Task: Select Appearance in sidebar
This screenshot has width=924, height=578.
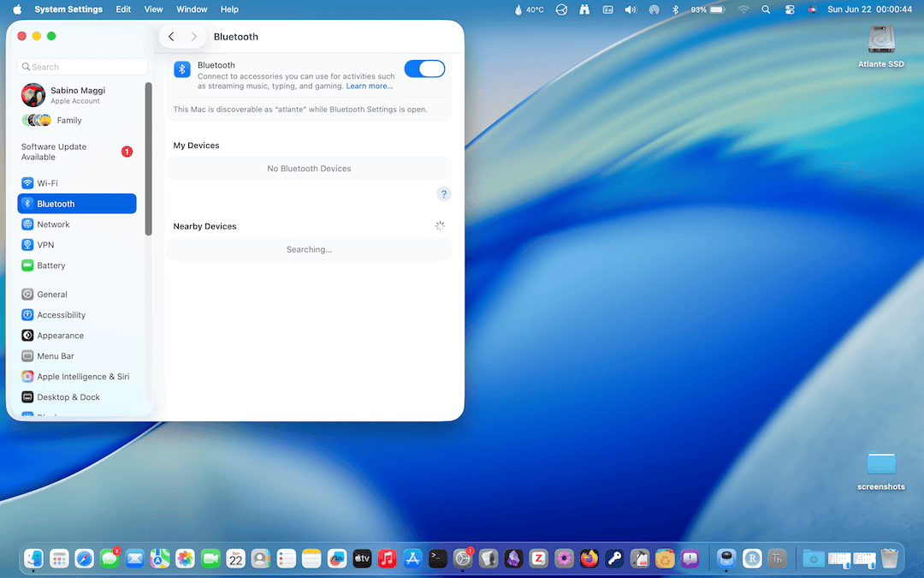Action: point(60,336)
